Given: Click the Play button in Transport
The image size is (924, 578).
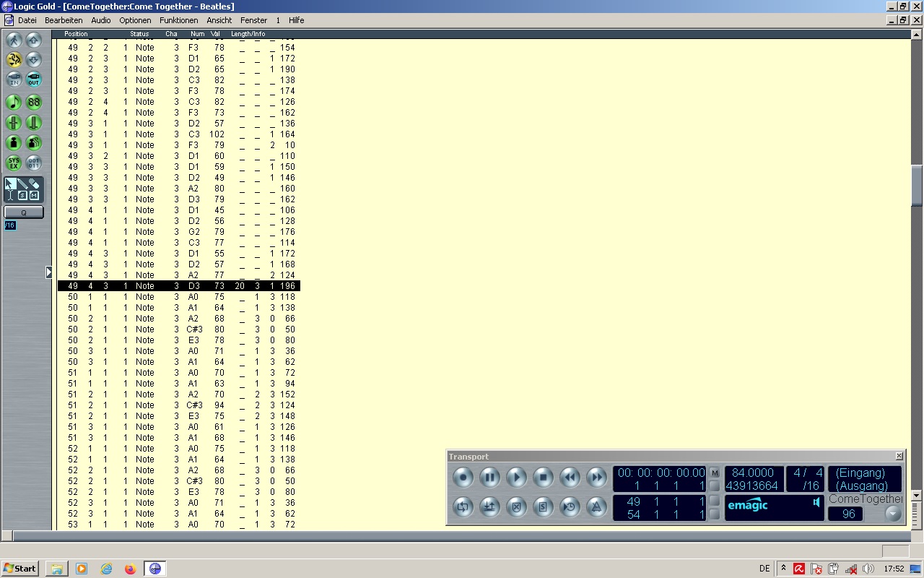Looking at the screenshot, I should (516, 477).
